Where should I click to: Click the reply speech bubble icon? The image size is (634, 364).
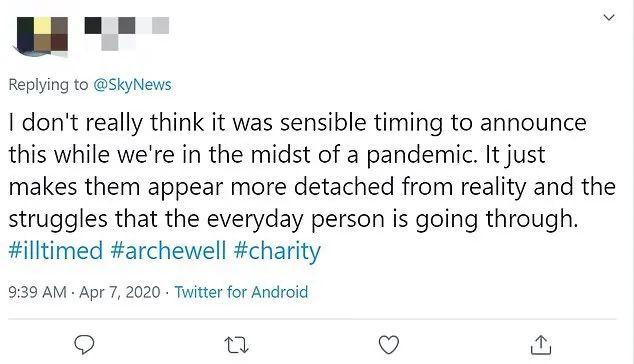point(84,345)
